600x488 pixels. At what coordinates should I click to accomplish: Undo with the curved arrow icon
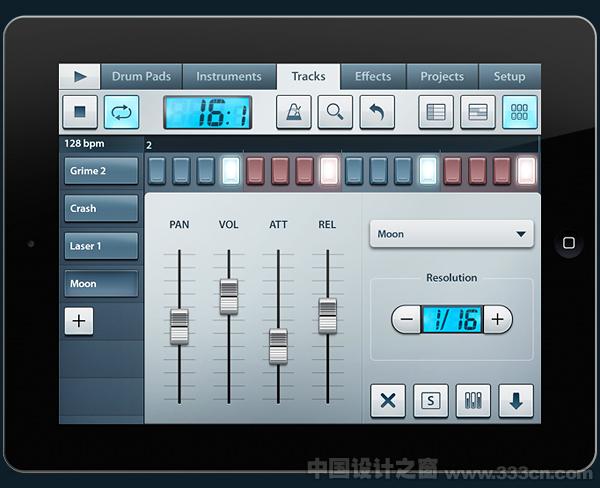(377, 112)
